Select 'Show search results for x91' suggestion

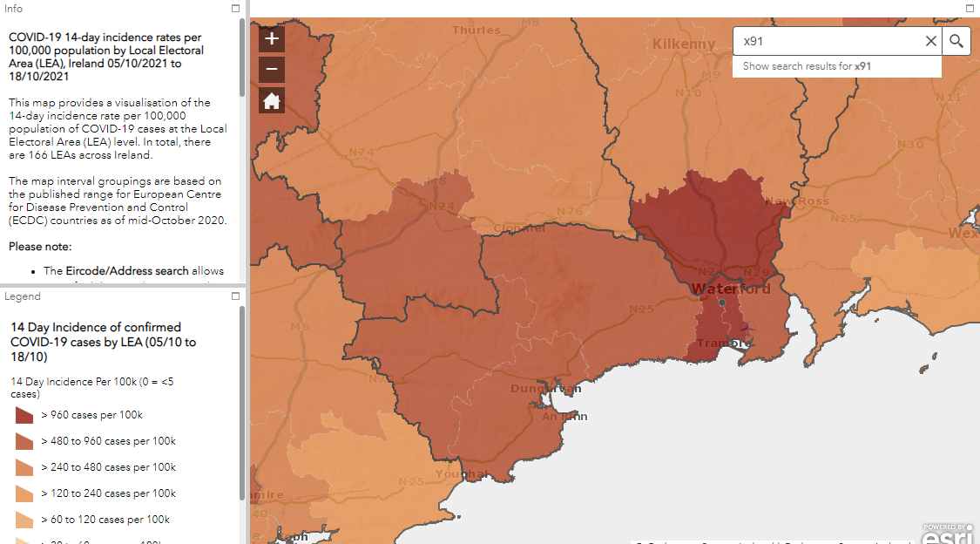click(x=807, y=66)
